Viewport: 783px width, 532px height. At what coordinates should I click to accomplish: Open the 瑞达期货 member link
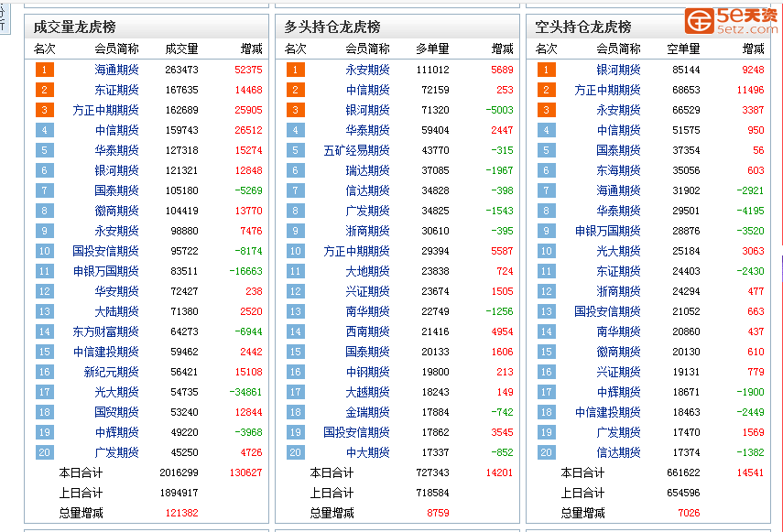[367, 170]
